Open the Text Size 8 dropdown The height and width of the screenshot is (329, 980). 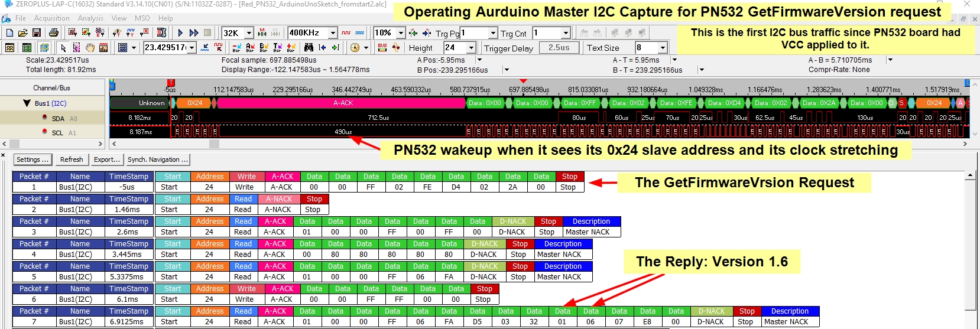(663, 48)
